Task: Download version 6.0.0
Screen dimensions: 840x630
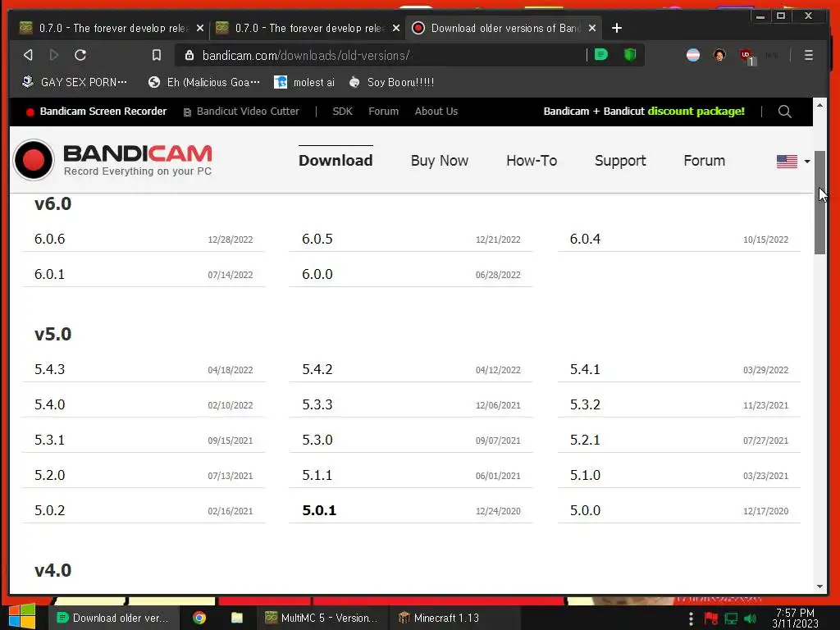Action: (x=317, y=274)
